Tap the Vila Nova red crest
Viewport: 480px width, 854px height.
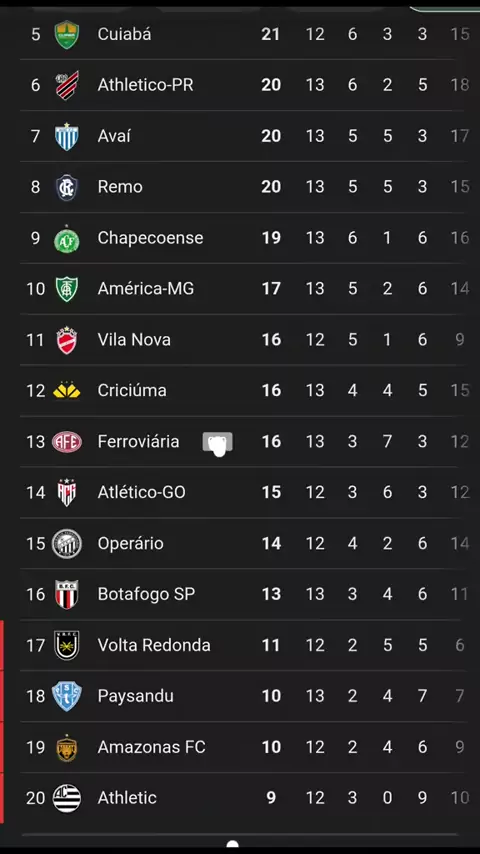pos(66,340)
